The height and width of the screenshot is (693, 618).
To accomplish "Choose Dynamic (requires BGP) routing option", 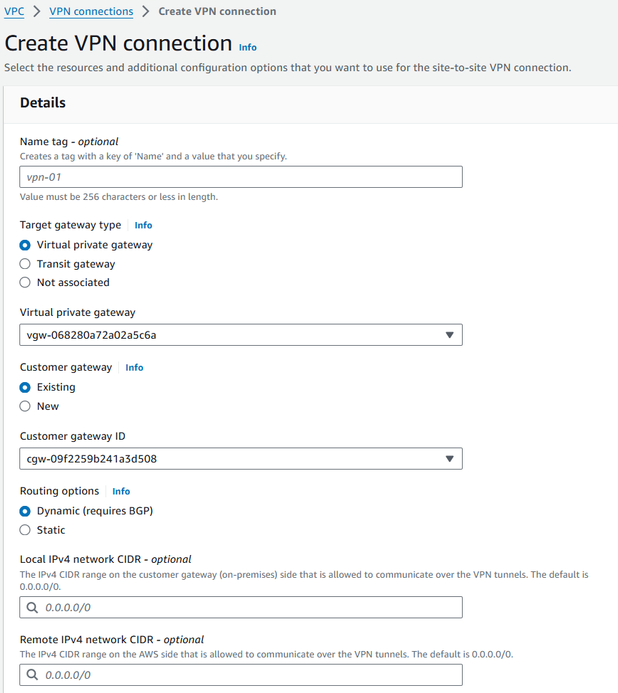I will (x=26, y=511).
